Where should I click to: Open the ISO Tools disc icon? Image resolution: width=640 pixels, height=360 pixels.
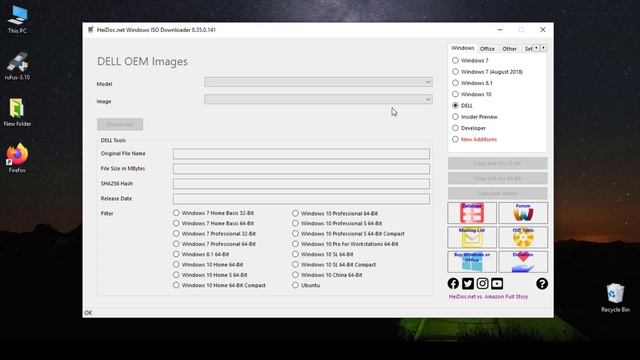(x=523, y=238)
